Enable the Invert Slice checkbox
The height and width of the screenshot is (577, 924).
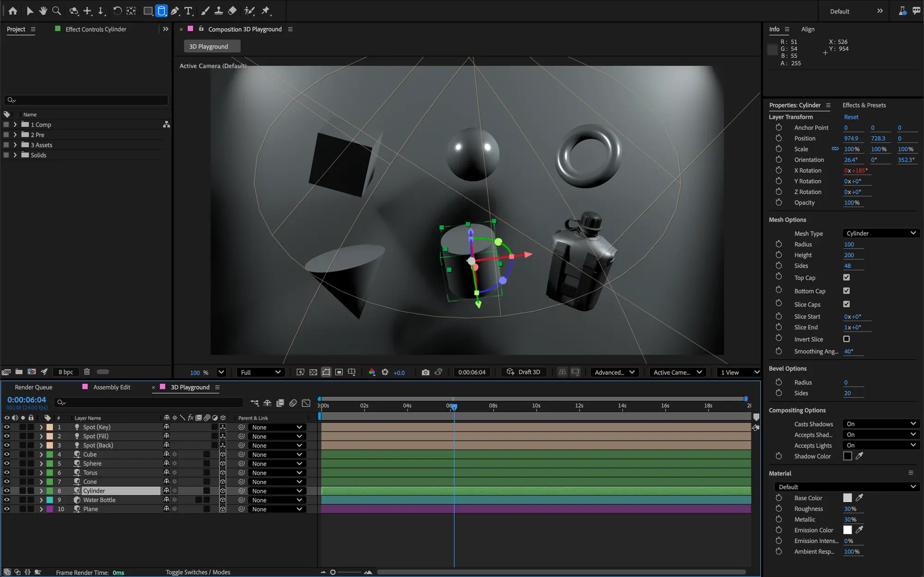[846, 339]
